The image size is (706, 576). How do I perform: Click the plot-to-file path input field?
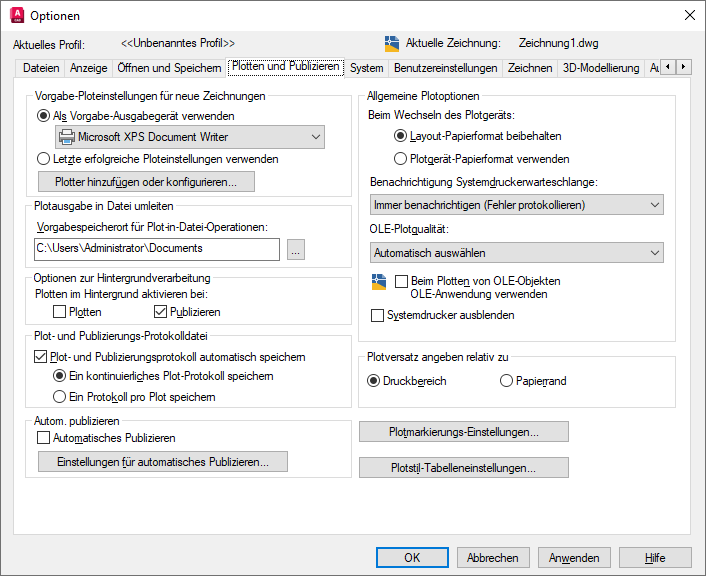(x=156, y=249)
